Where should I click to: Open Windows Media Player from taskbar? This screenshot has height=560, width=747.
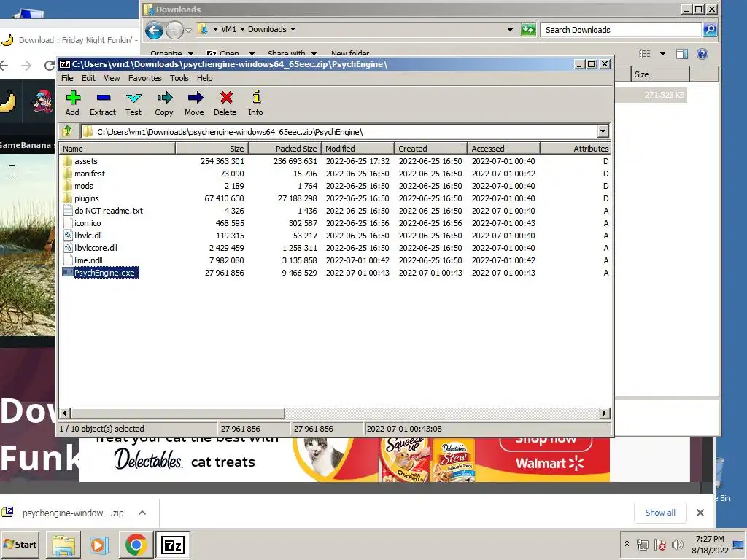99,545
